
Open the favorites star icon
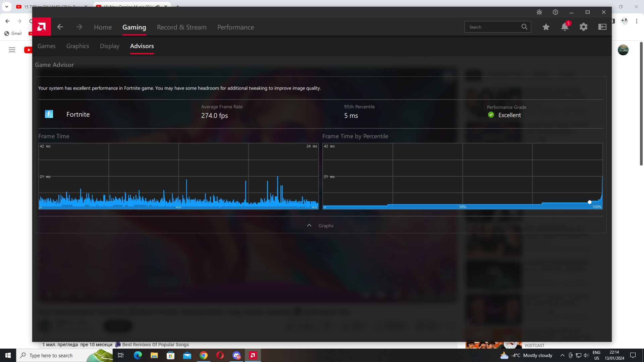(x=546, y=27)
